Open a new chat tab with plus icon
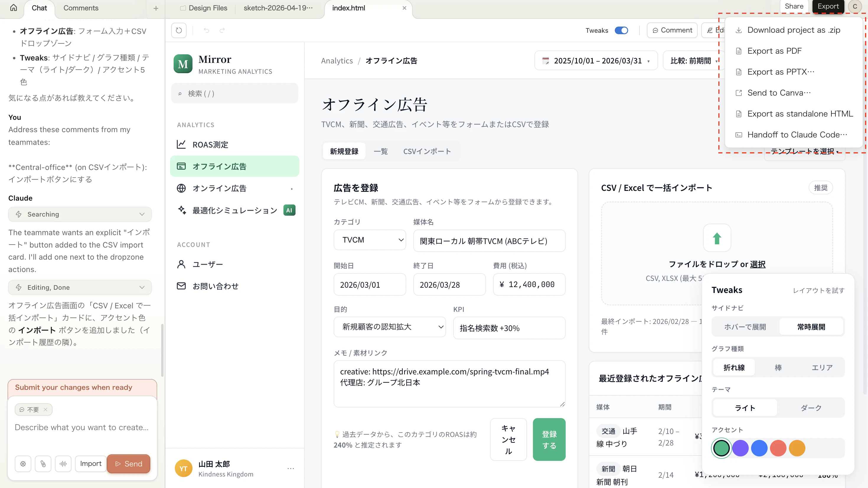This screenshot has width=868, height=488. (156, 8)
